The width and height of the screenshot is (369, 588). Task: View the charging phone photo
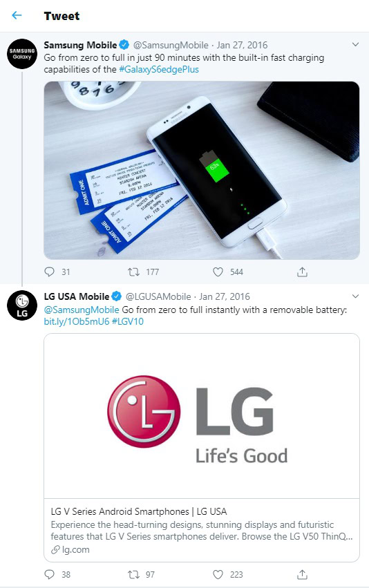202,170
